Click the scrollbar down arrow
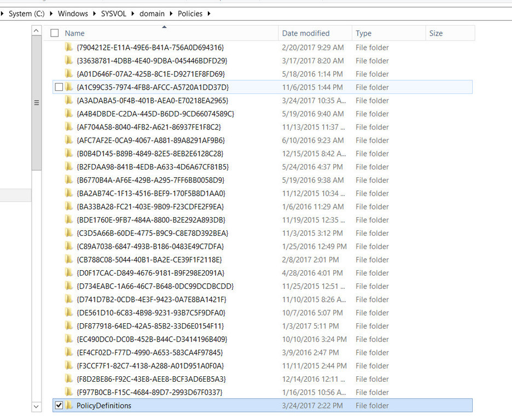The width and height of the screenshot is (512, 420). click(x=36, y=407)
